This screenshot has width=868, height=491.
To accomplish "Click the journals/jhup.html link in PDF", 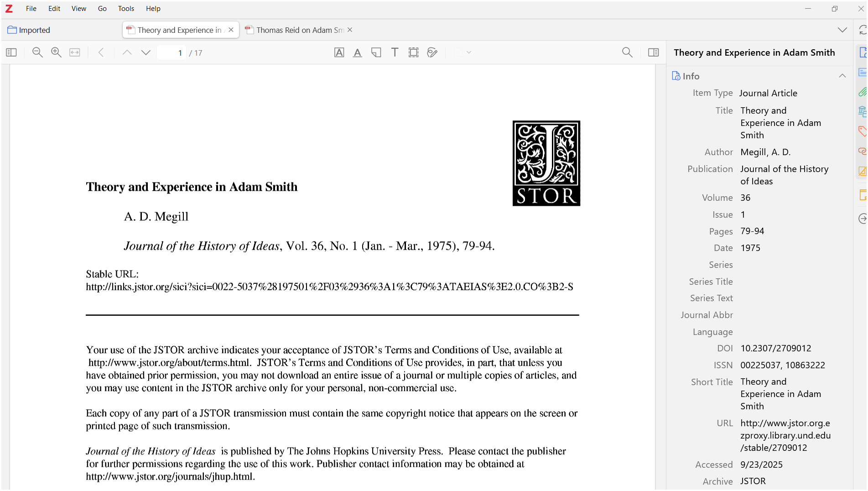I will pos(171,476).
